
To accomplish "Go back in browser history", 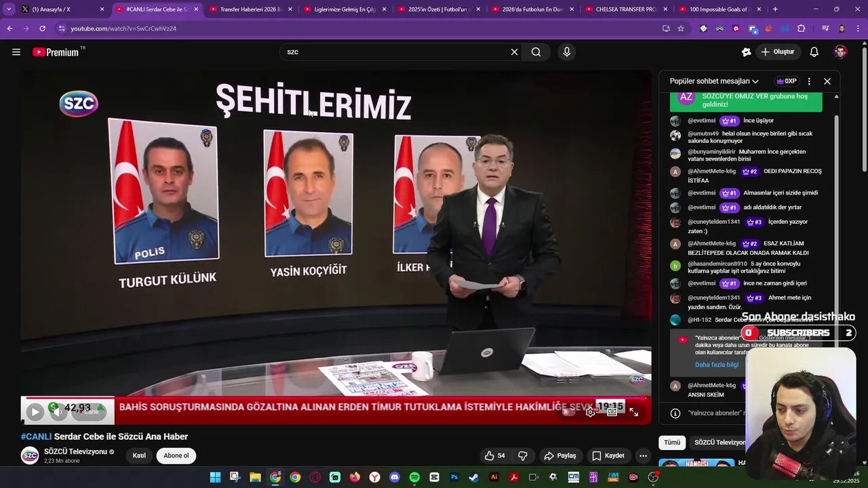I will 9,28.
